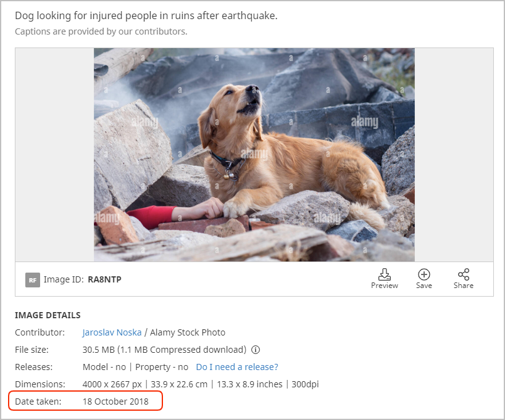505x420 pixels.
Task: Select image ID text RA8NTP
Action: pos(105,279)
